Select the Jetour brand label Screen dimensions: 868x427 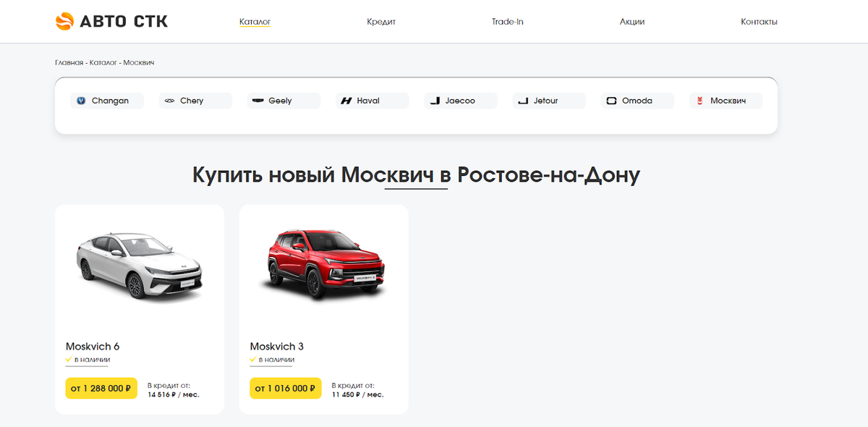click(546, 101)
